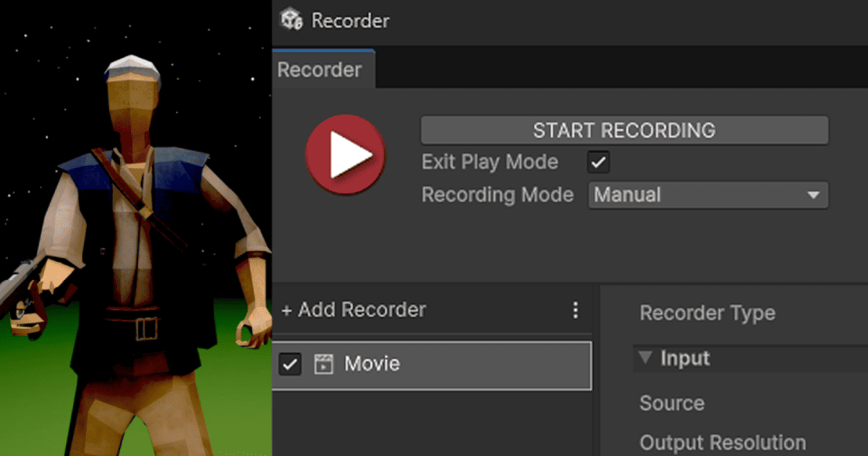The width and height of the screenshot is (868, 456).
Task: Click + Add Recorder
Action: tap(353, 311)
